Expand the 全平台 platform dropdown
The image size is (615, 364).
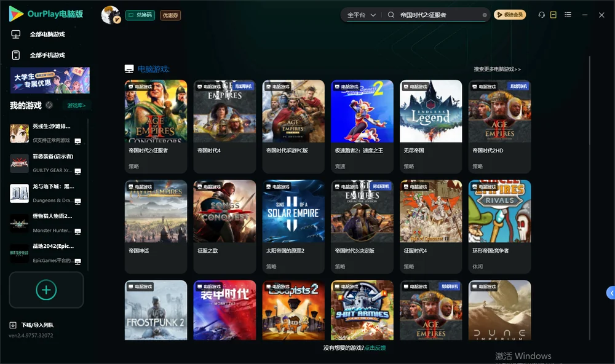[361, 15]
